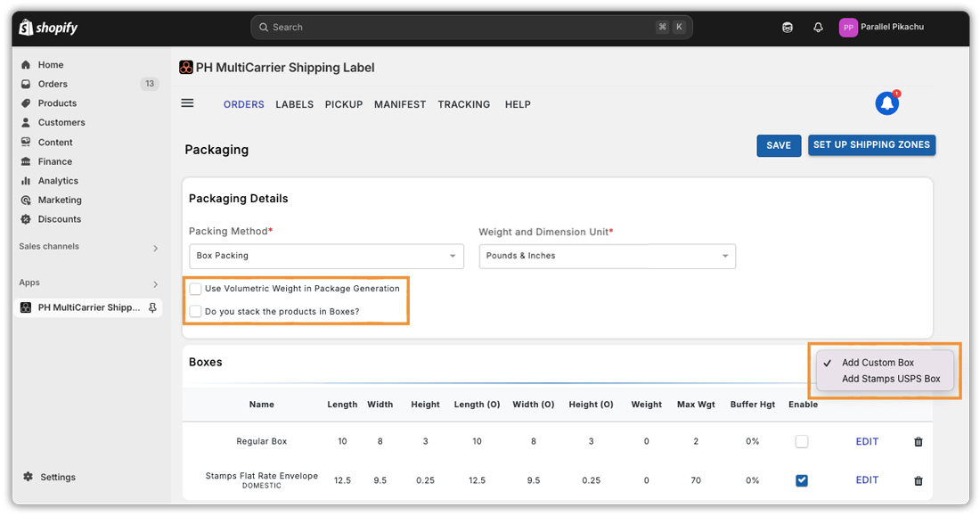Open the hamburger menu in the app
The image size is (980, 516).
[x=187, y=103]
